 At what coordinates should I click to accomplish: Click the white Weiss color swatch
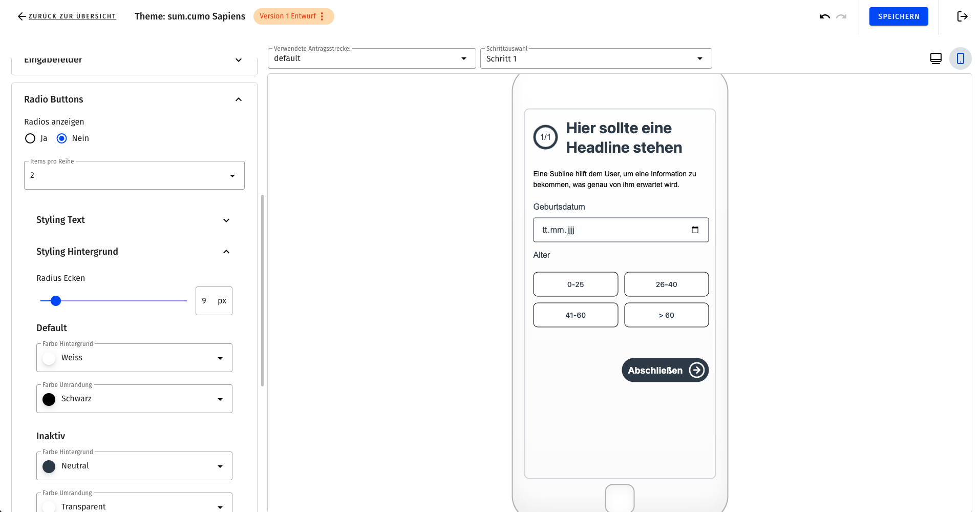[49, 358]
